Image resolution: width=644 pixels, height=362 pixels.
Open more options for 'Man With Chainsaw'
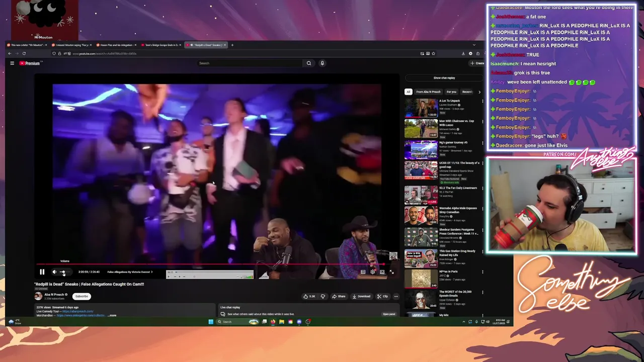482,122
